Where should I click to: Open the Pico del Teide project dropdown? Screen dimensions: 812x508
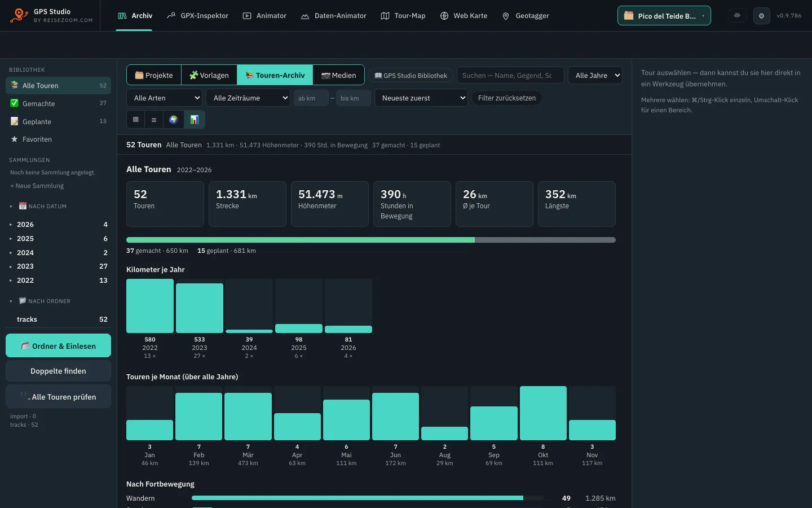664,16
